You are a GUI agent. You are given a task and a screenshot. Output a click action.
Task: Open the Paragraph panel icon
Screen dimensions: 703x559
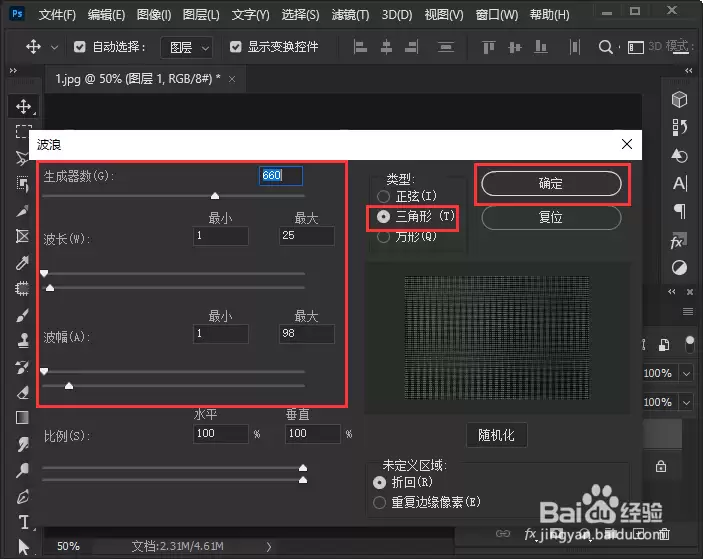point(680,211)
